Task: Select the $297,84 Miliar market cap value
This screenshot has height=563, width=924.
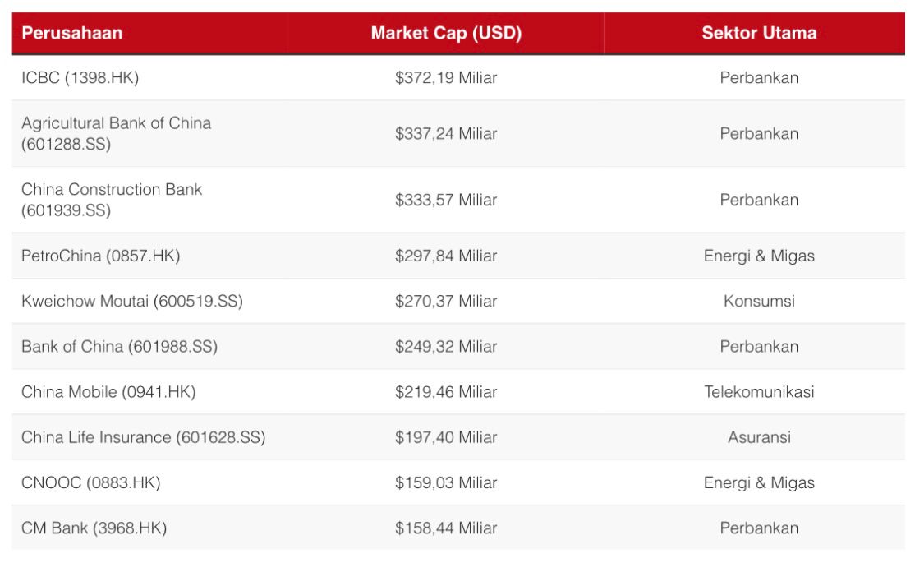Action: point(446,256)
